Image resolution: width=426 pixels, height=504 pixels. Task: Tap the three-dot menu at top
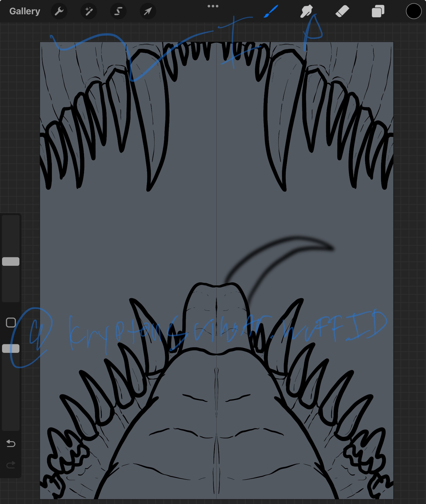(213, 6)
